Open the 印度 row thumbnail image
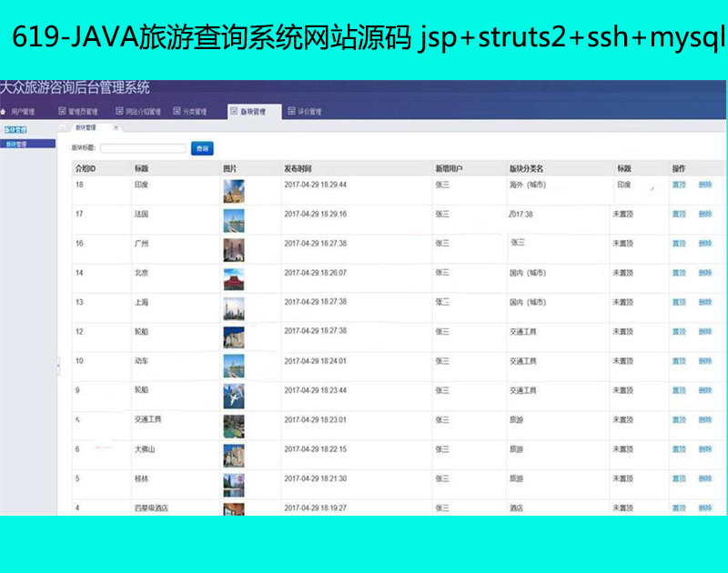728x573 pixels. pos(234,191)
